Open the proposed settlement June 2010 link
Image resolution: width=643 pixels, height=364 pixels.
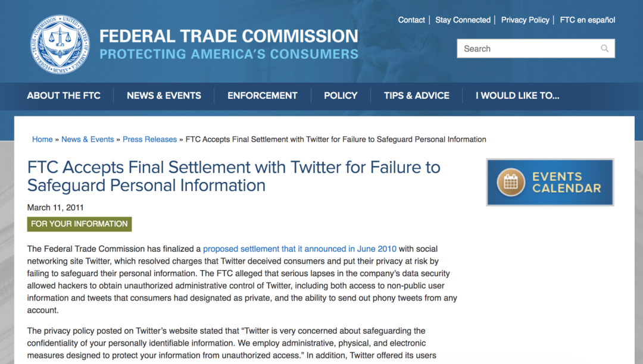(x=299, y=249)
